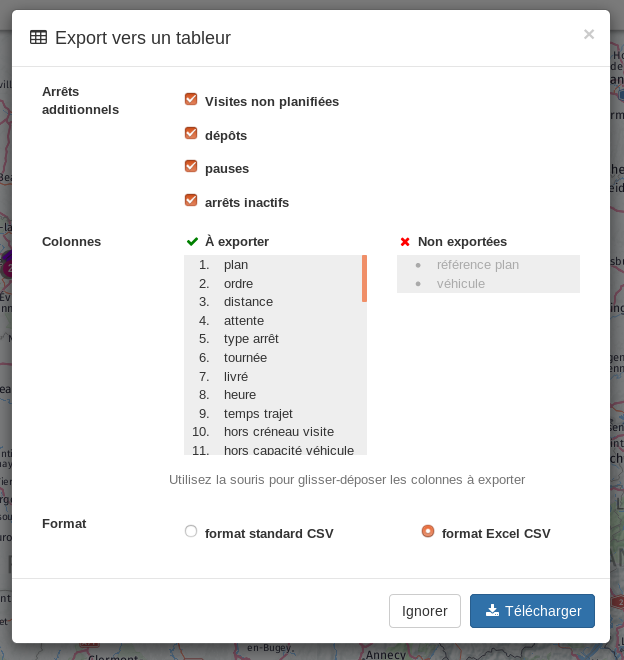Click the green checkmark next to À exporter
The image size is (624, 660).
(192, 242)
